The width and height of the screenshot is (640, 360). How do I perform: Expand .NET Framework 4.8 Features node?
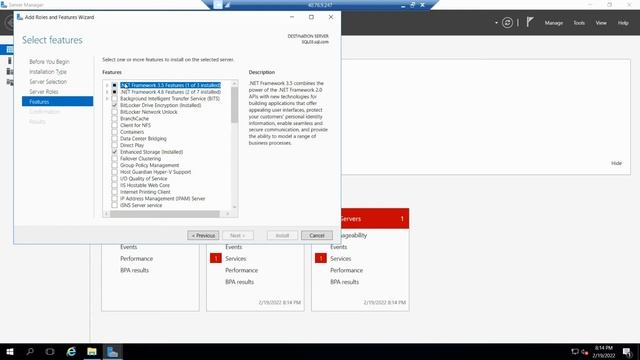pos(107,92)
